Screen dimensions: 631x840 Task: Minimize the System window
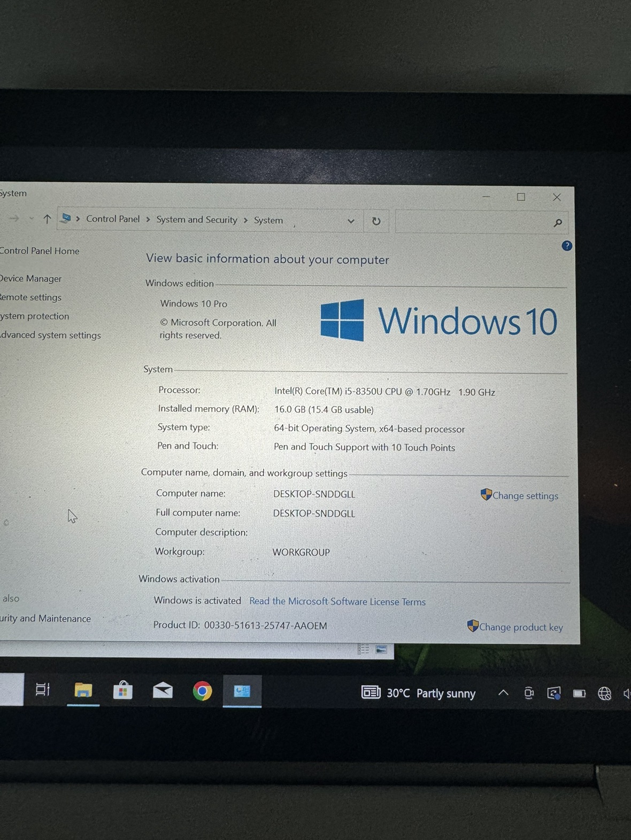[x=486, y=196]
